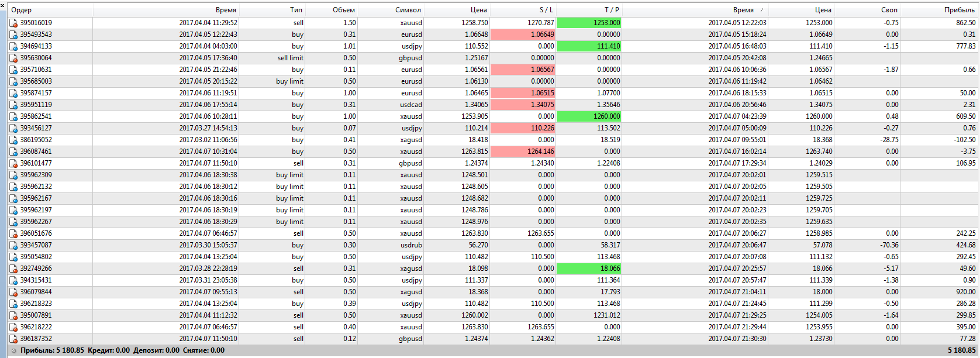Viewport: 980px width, 358px height.
Task: Click the close time 2017.04.07 21:30:30
Action: [x=737, y=339]
